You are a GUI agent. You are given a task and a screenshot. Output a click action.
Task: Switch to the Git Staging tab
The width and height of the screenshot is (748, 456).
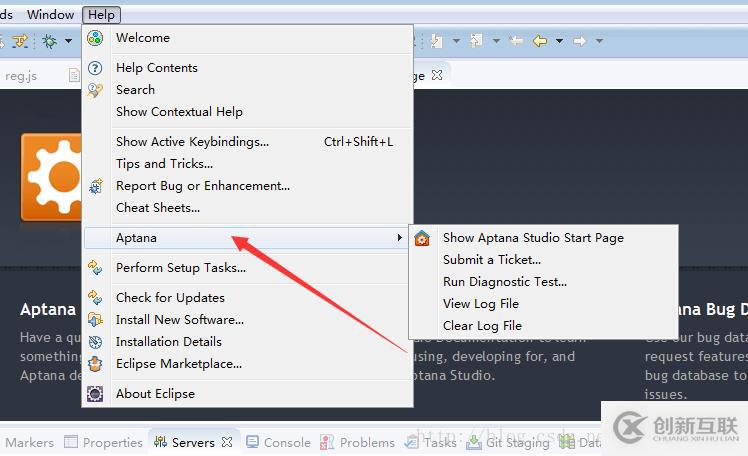point(509,442)
